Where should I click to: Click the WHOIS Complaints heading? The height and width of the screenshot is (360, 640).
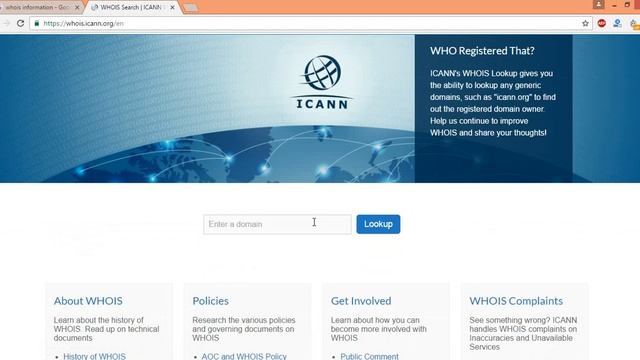516,301
